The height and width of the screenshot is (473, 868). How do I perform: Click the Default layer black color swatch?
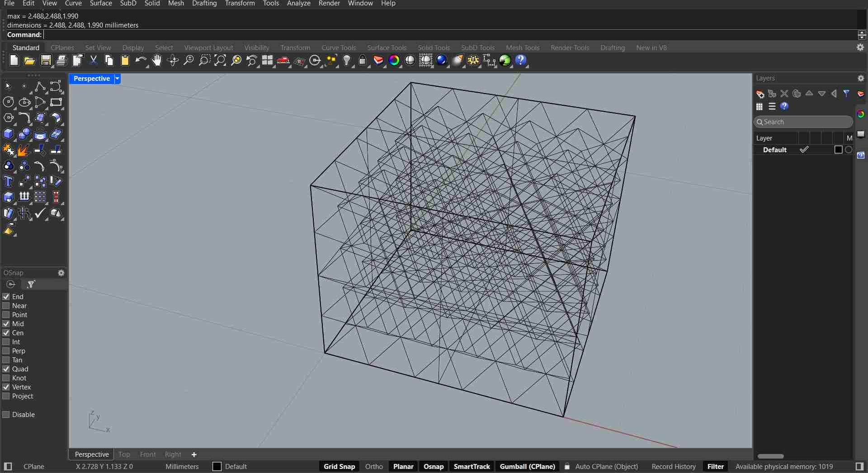click(x=838, y=150)
